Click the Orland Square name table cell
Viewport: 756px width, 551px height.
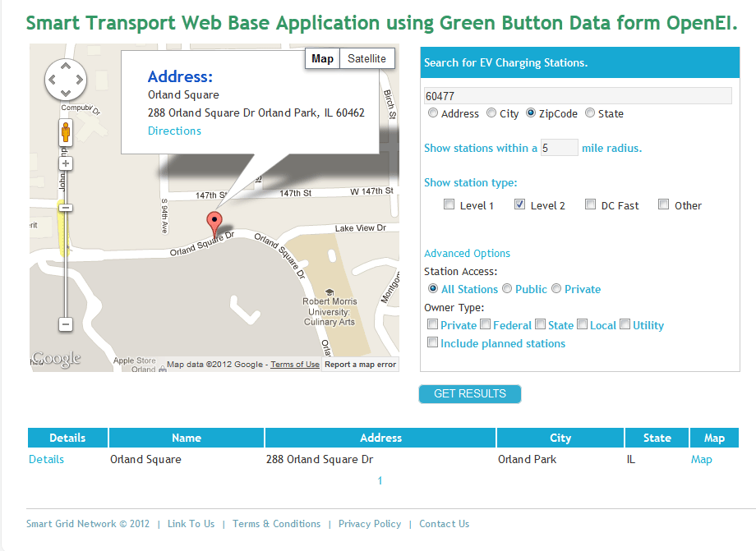pyautogui.click(x=145, y=460)
